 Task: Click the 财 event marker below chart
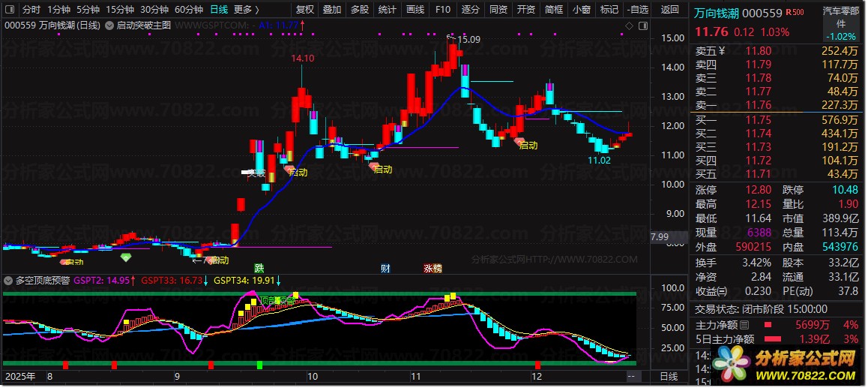[385, 268]
